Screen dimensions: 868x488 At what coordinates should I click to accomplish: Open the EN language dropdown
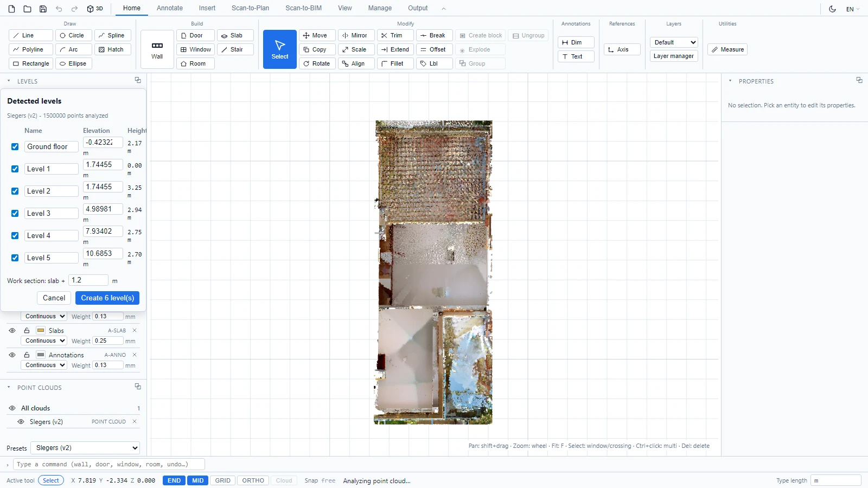coord(853,9)
